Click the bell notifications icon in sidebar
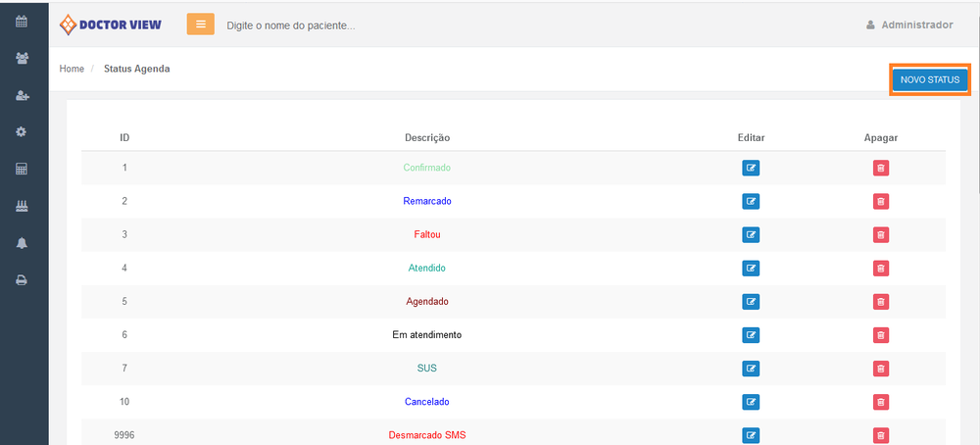Image resolution: width=980 pixels, height=445 pixels. click(22, 243)
